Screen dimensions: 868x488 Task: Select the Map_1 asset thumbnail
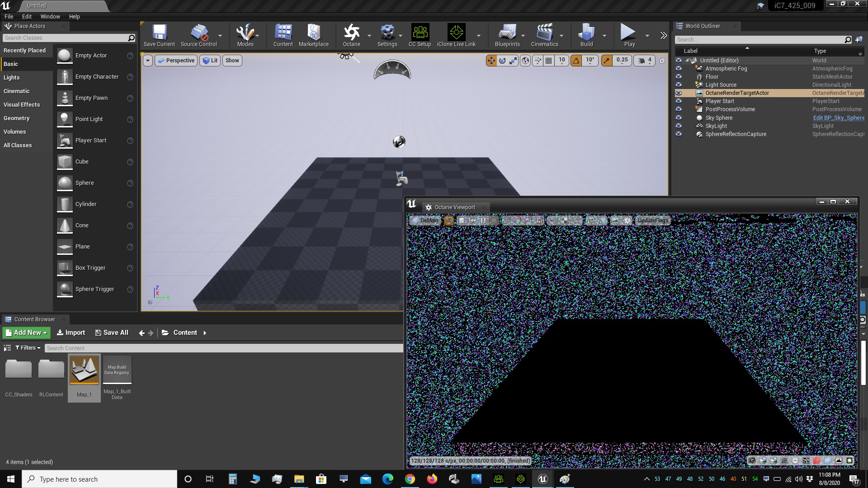(x=84, y=371)
